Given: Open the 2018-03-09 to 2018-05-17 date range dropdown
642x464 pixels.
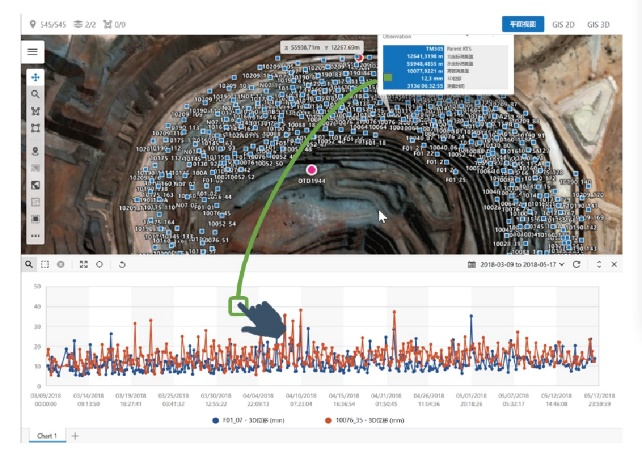Looking at the screenshot, I should coord(522,265).
